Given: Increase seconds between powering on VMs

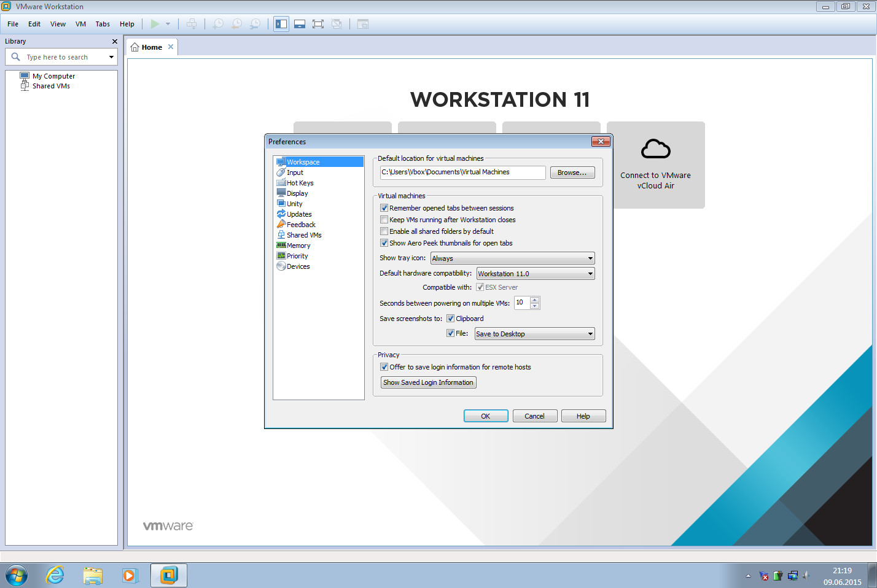Looking at the screenshot, I should [x=535, y=300].
